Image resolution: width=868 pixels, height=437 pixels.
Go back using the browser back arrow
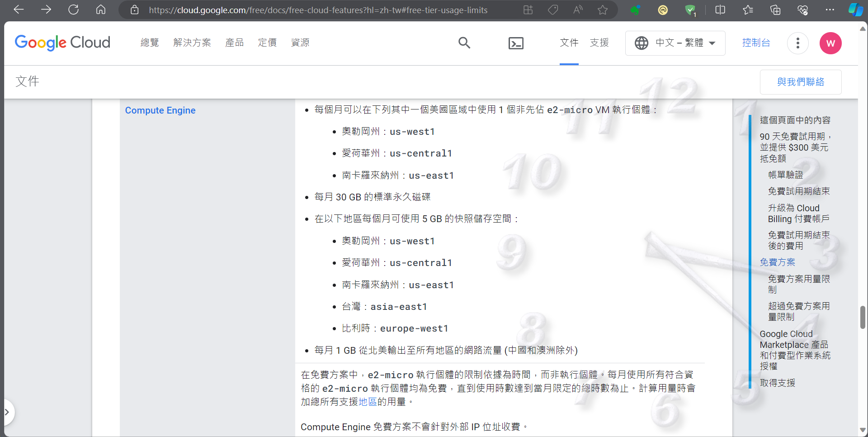point(19,9)
